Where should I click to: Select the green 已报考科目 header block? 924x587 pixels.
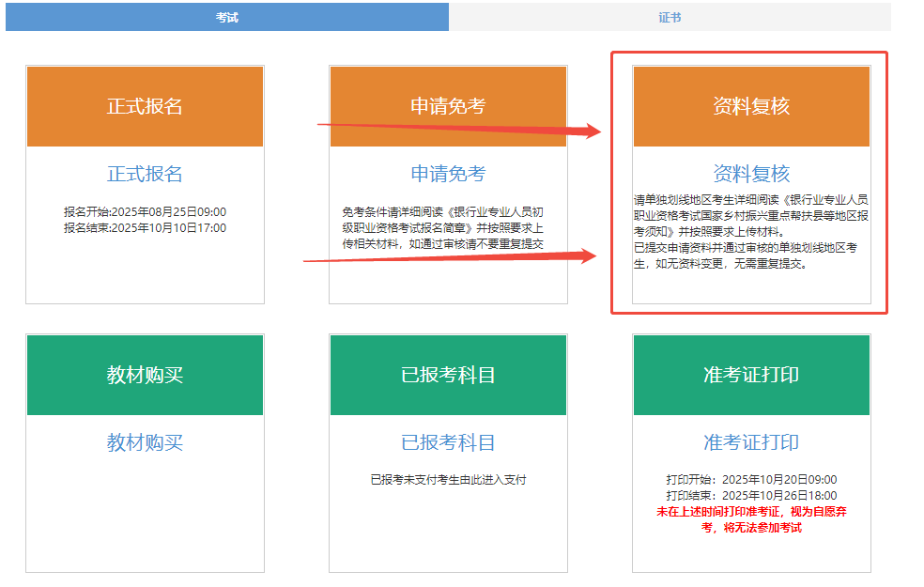(x=448, y=375)
